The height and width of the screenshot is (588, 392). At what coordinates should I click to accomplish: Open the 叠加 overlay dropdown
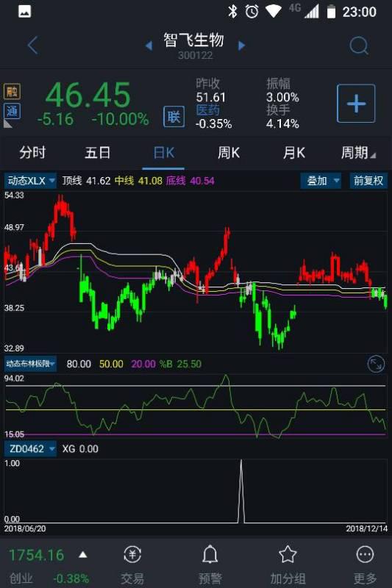point(321,181)
